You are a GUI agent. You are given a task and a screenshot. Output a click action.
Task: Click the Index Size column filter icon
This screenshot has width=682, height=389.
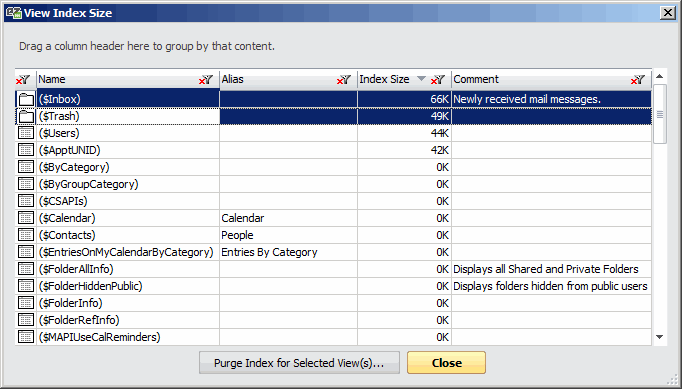[438, 80]
